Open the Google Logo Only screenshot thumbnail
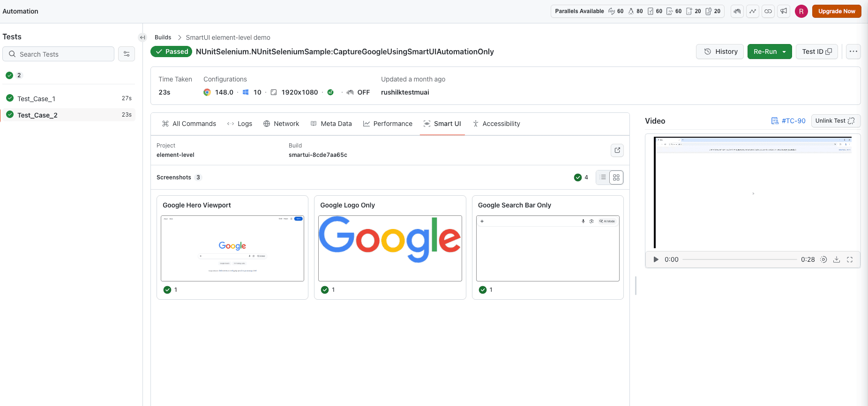The image size is (868, 406). [x=390, y=248]
